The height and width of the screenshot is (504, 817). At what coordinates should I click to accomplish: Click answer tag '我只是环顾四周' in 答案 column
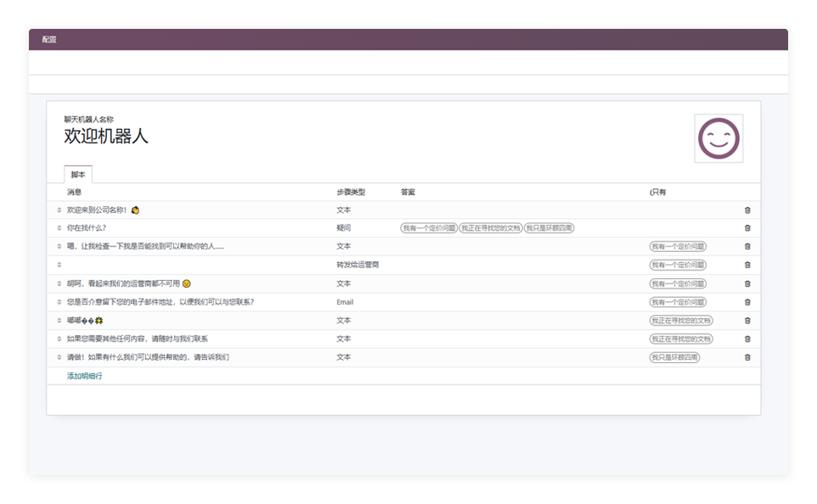tap(549, 228)
